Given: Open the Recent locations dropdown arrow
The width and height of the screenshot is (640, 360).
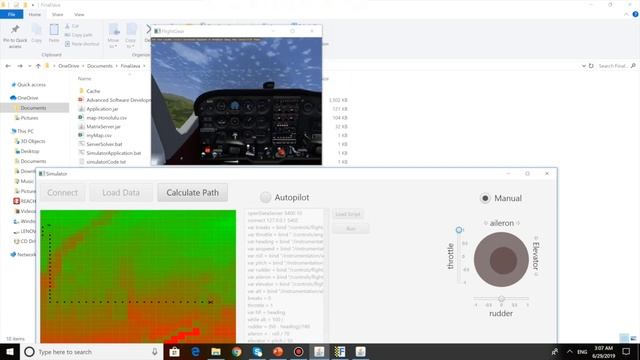Looking at the screenshot, I should point(29,66).
